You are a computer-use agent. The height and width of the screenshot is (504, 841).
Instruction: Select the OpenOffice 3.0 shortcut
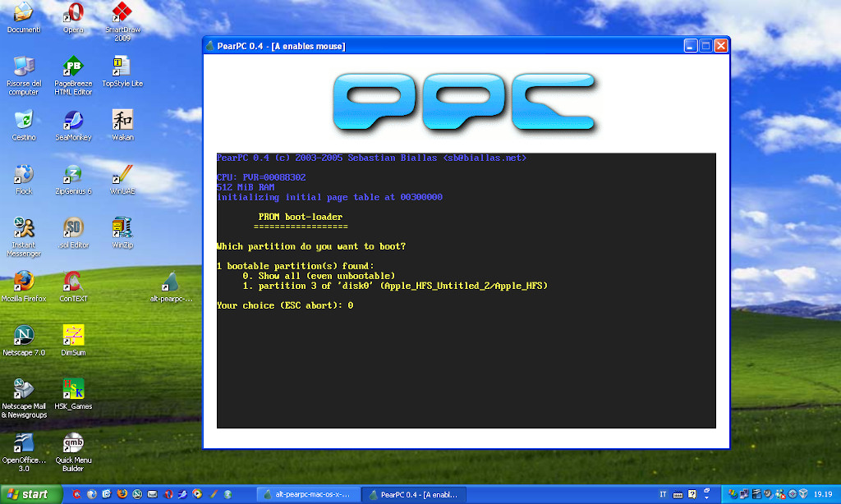tap(24, 452)
